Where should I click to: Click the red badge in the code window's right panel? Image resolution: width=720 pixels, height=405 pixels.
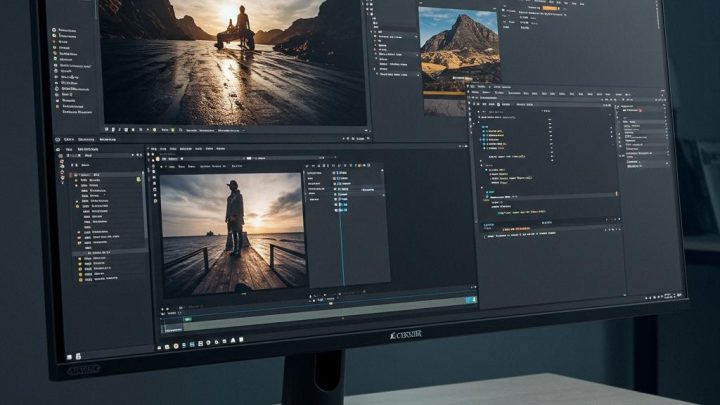[640, 110]
